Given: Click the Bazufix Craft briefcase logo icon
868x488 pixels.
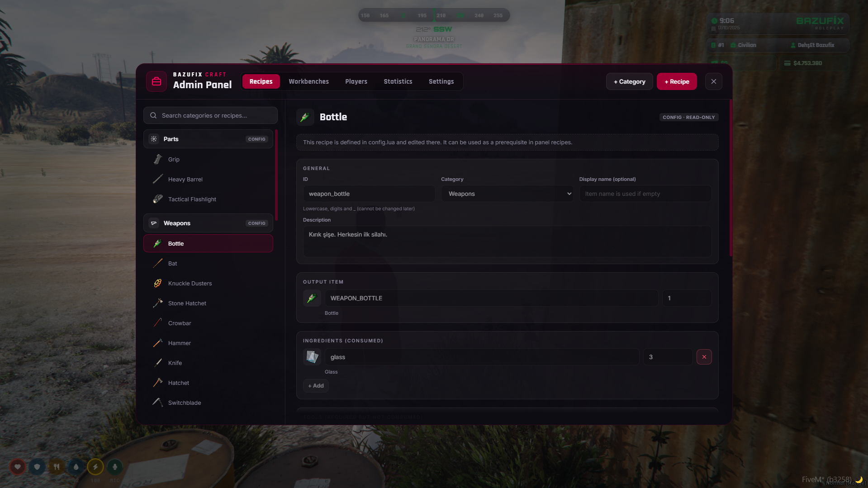Looking at the screenshot, I should pos(157,81).
